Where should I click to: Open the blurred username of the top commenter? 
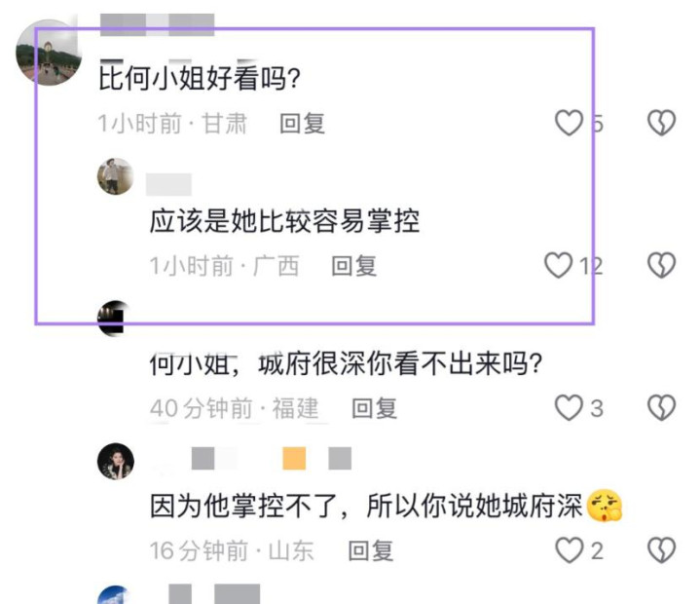157,24
